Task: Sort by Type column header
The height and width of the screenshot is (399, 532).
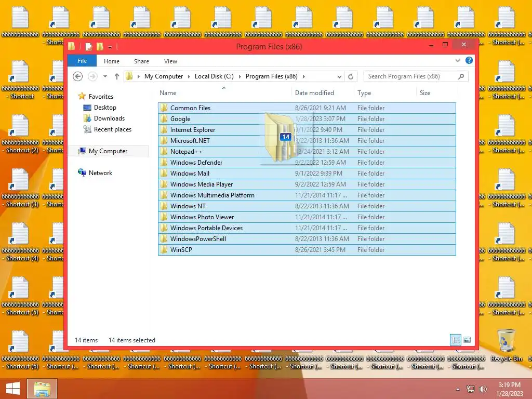Action: 364,93
